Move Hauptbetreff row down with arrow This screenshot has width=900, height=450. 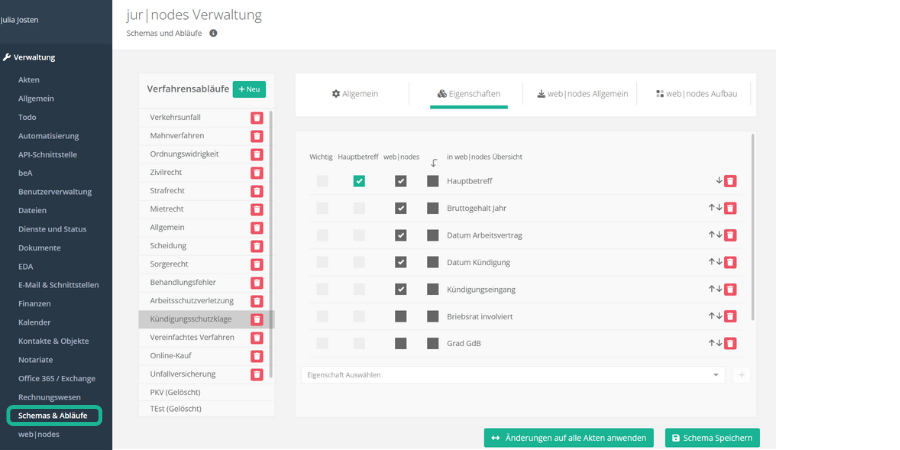click(718, 181)
